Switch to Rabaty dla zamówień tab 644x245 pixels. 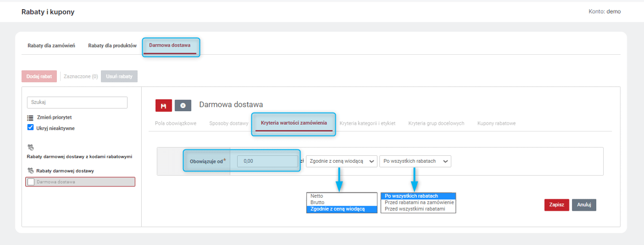(52, 46)
